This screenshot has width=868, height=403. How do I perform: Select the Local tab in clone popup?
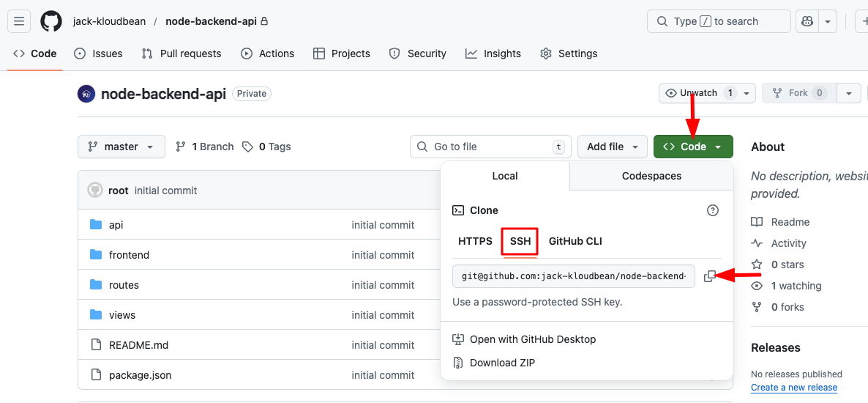(505, 177)
